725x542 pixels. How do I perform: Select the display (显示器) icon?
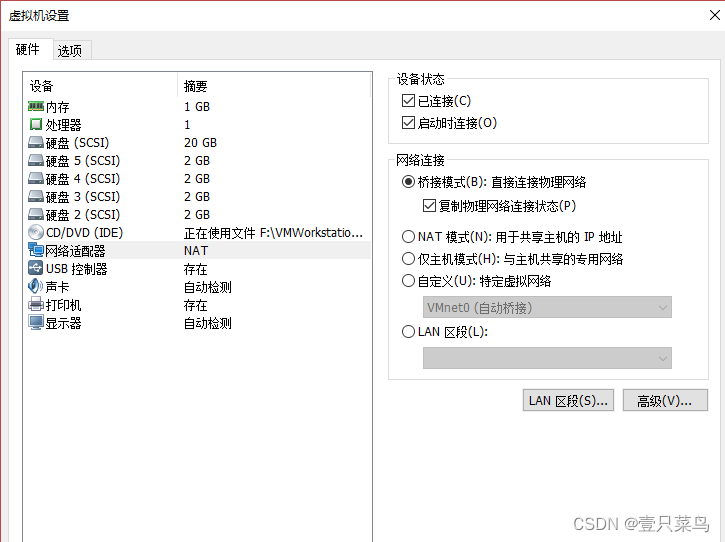click(36, 322)
